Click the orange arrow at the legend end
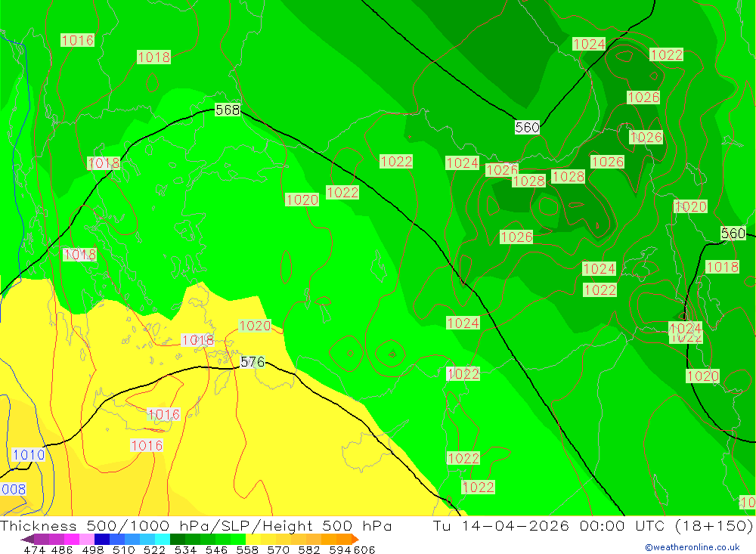 click(355, 539)
